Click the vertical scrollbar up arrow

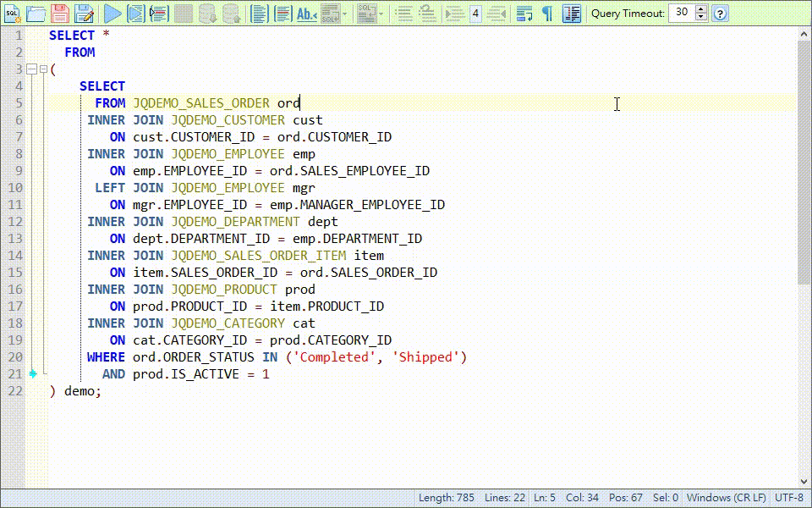[x=804, y=33]
